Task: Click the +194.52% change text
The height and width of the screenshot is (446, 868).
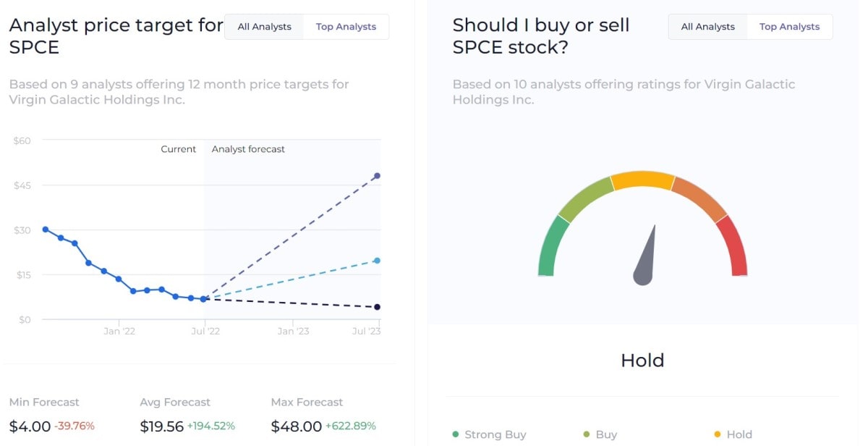Action: 211,426
